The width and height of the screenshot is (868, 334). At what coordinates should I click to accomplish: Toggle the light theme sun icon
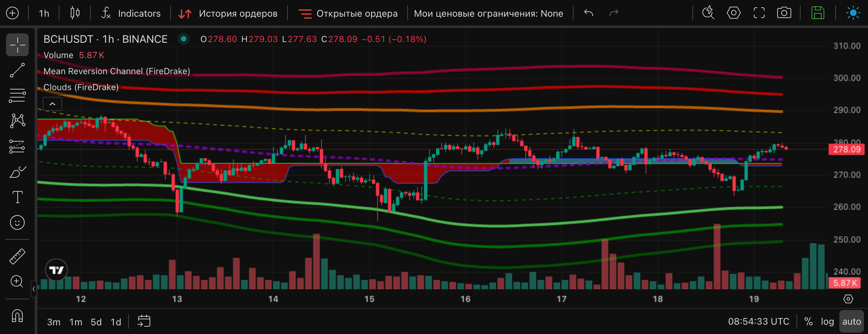853,13
